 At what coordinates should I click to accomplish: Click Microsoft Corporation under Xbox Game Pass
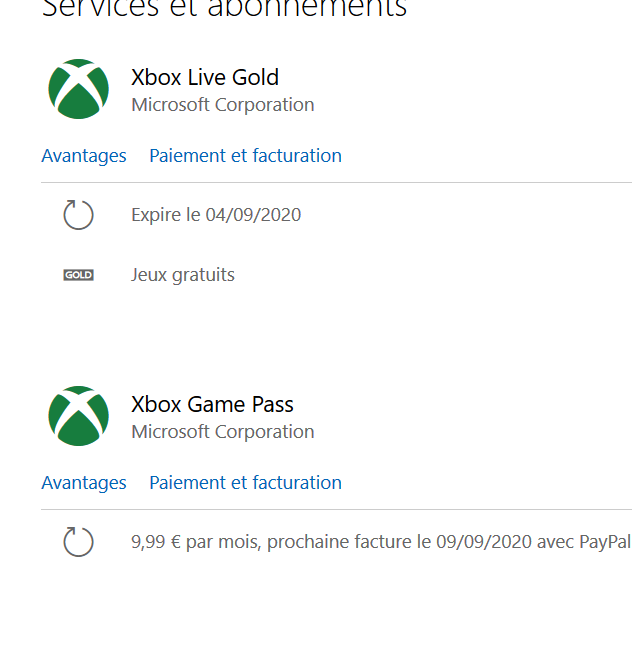point(223,432)
